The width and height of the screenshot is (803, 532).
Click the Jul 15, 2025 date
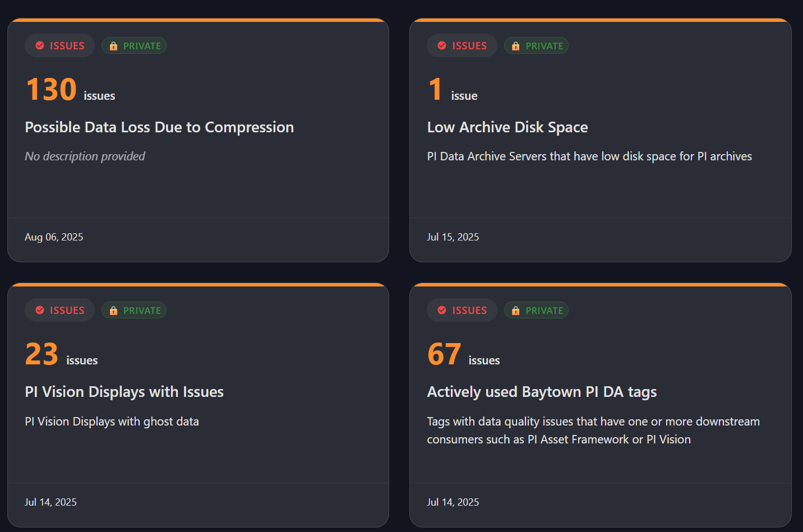coord(453,237)
